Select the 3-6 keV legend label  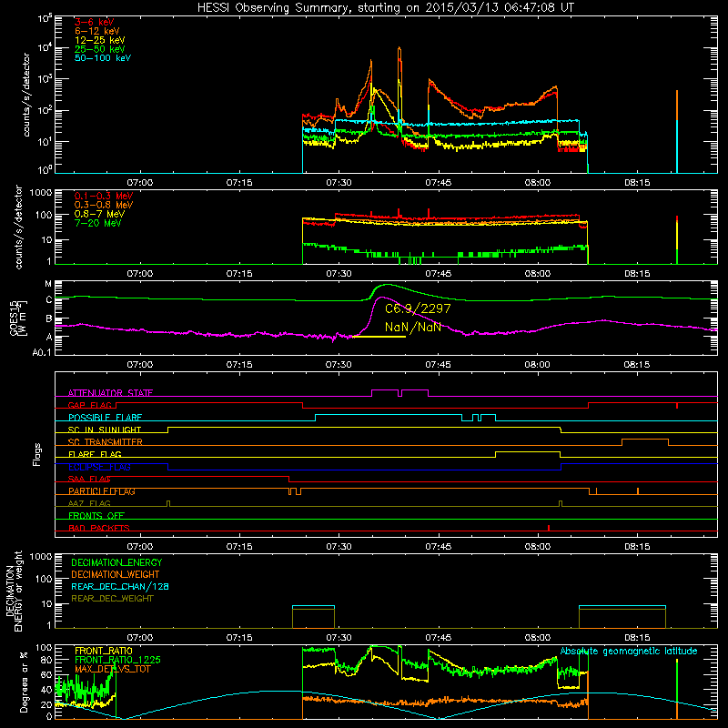pyautogui.click(x=95, y=22)
